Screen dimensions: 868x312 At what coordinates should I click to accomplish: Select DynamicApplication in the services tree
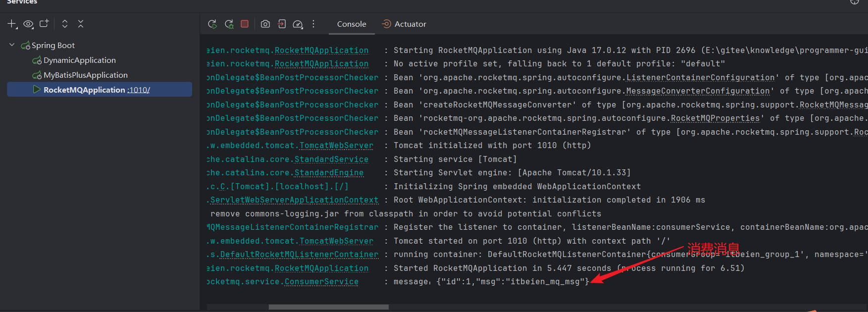coord(80,60)
